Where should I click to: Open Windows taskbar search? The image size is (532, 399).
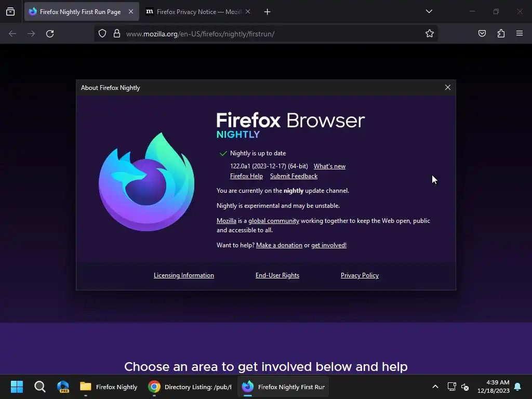tap(39, 387)
